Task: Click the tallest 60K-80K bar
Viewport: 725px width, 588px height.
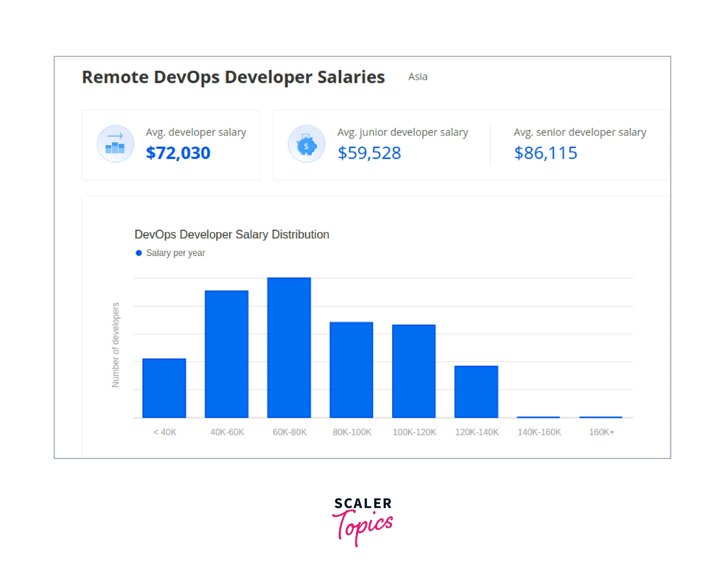Action: 289,348
